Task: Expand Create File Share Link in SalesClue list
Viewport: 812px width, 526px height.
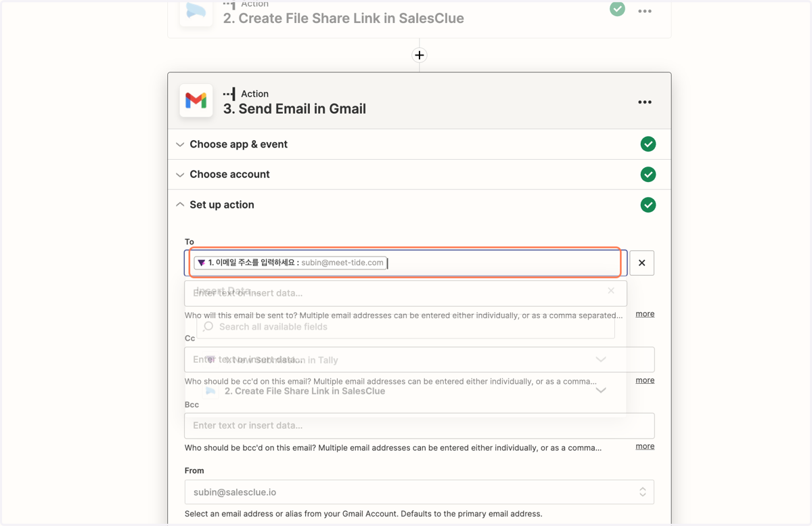Action: coord(601,391)
